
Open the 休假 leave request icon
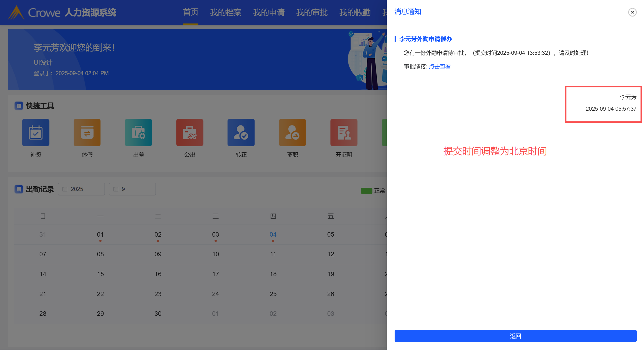87,132
